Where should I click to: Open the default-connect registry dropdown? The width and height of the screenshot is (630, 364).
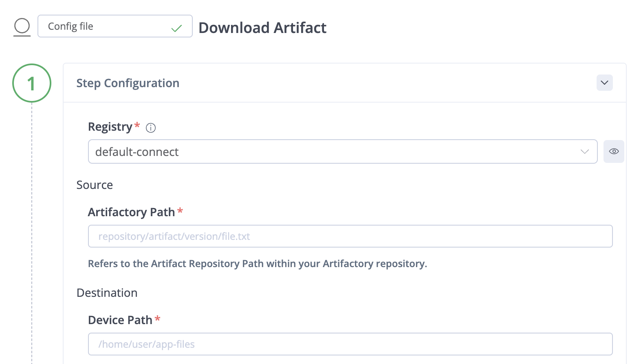click(334, 151)
